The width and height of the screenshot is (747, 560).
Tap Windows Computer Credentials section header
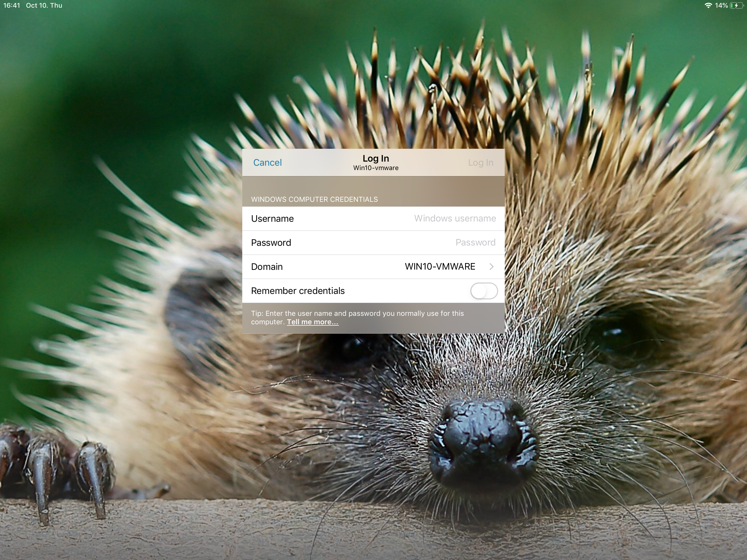314,199
